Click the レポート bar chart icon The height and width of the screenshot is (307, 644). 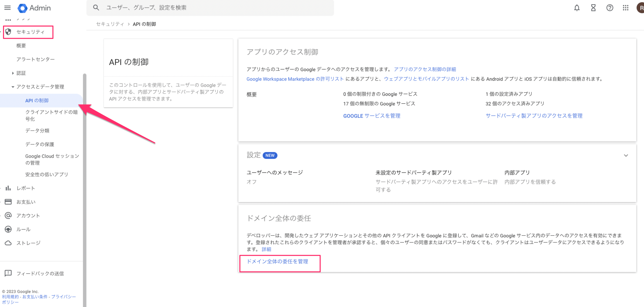pyautogui.click(x=8, y=188)
